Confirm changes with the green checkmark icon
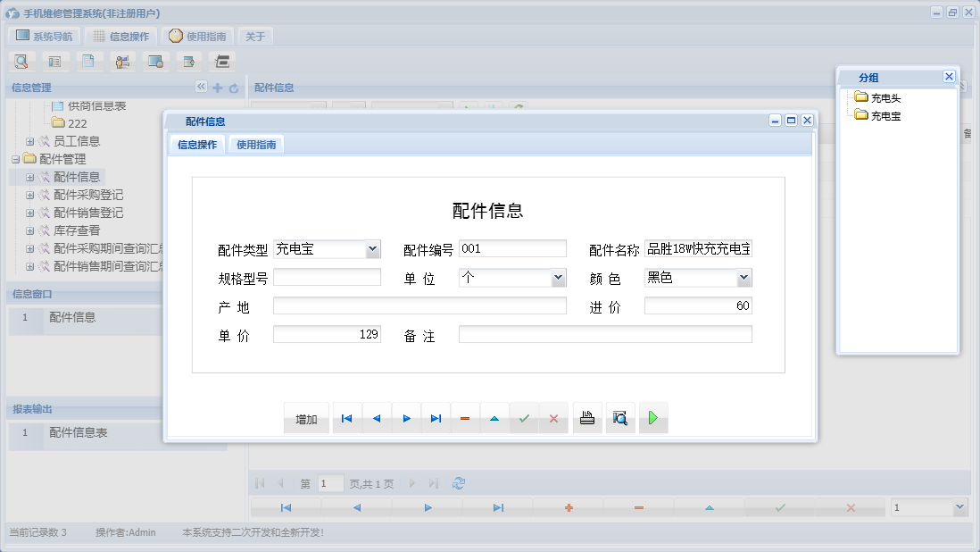The width and height of the screenshot is (980, 552). coord(524,417)
